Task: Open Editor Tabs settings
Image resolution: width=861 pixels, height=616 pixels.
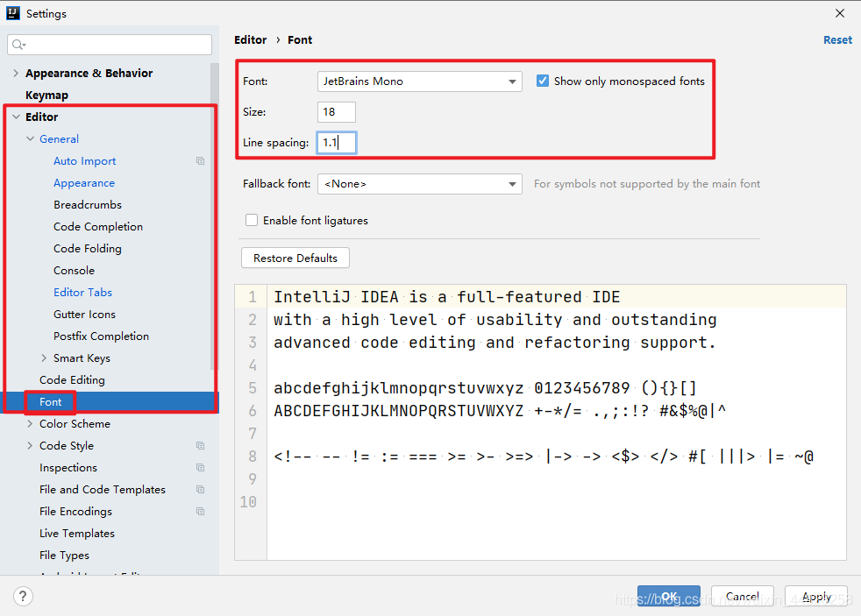Action: 82,293
